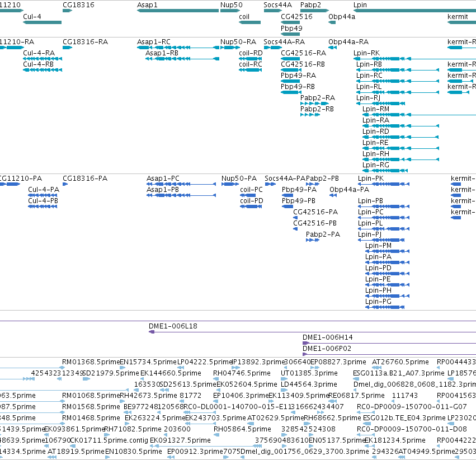The height and width of the screenshot is (460, 476).
Task: Click protein Nup50-PA
Action: click(230, 184)
